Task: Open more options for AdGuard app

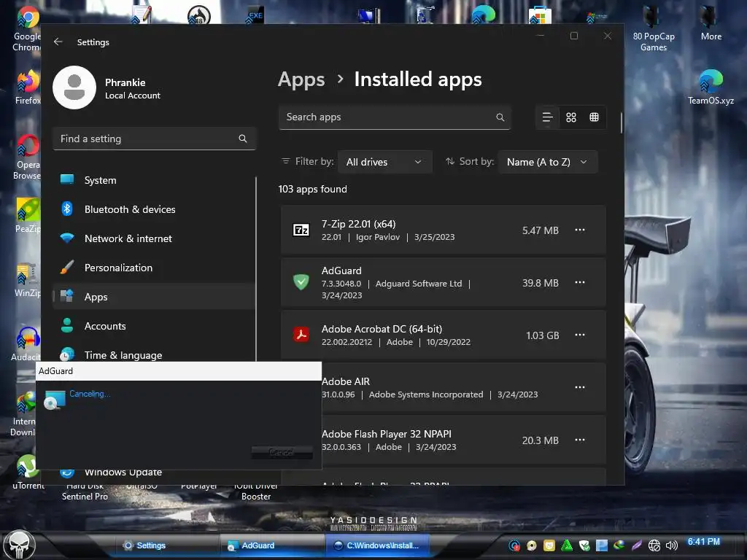Action: (x=580, y=282)
